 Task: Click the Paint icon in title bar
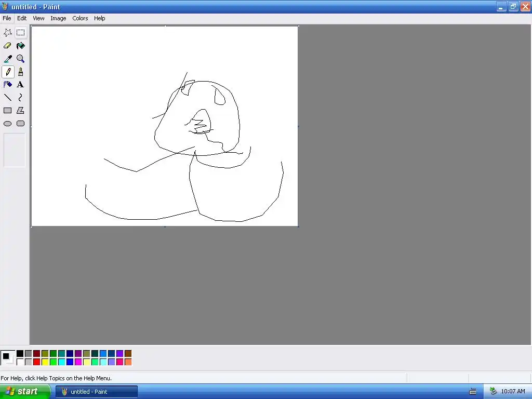point(5,6)
